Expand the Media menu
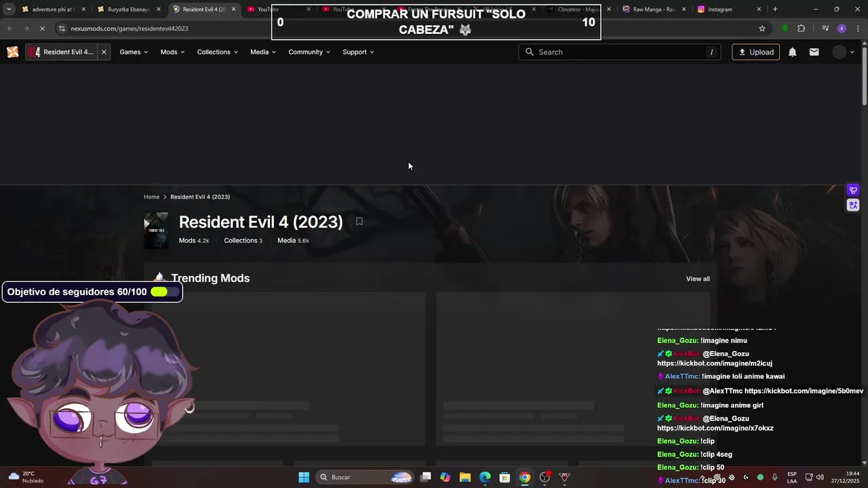Image resolution: width=868 pixels, height=488 pixels. click(x=263, y=52)
